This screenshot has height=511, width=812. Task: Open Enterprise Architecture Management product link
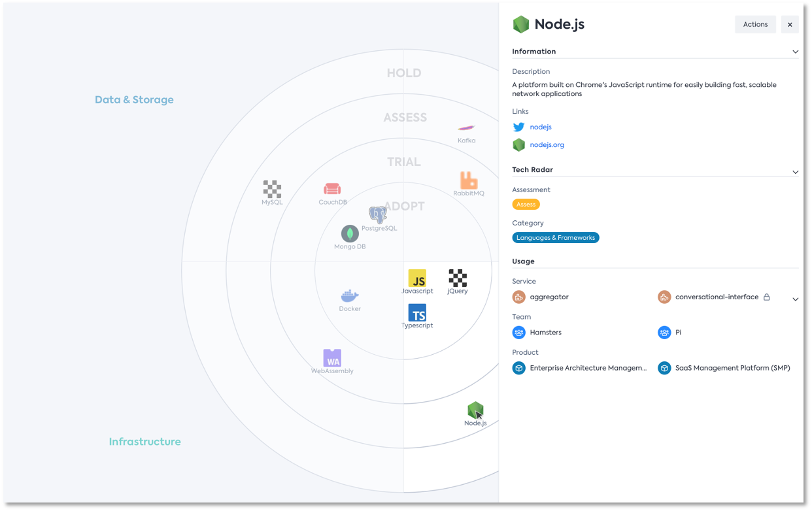point(588,369)
